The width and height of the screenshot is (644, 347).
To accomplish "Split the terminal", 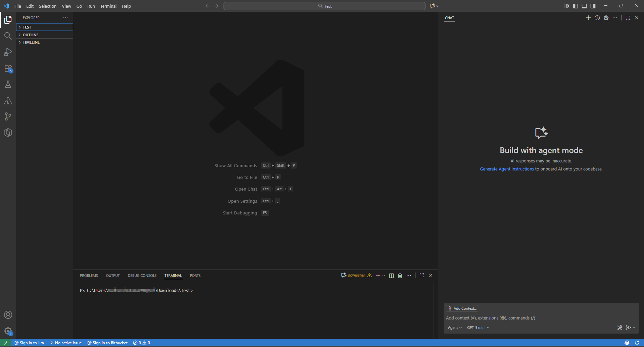I will (x=391, y=276).
